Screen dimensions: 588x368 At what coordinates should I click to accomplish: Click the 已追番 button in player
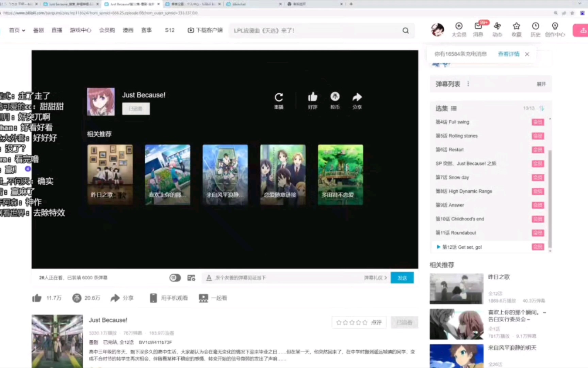pos(136,109)
